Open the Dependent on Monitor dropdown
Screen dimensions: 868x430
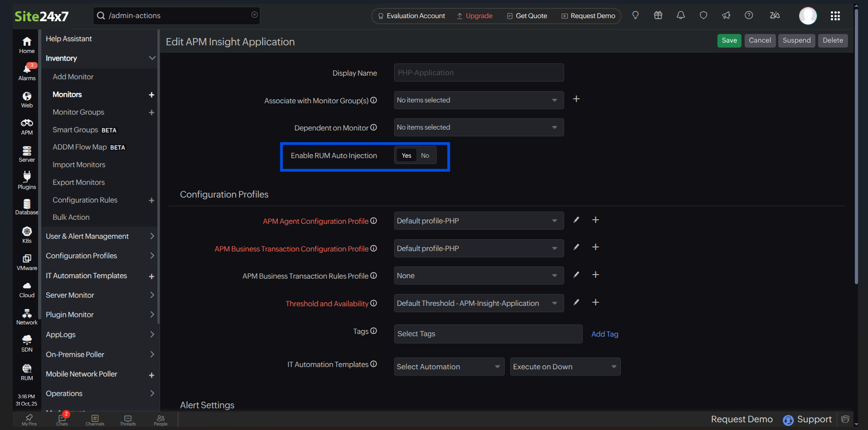pos(478,127)
